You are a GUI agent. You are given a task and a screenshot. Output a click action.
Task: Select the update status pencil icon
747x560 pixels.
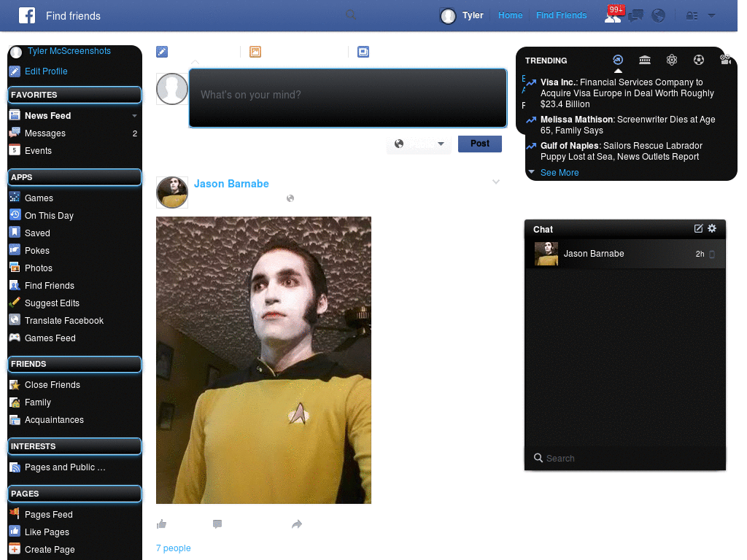(162, 52)
